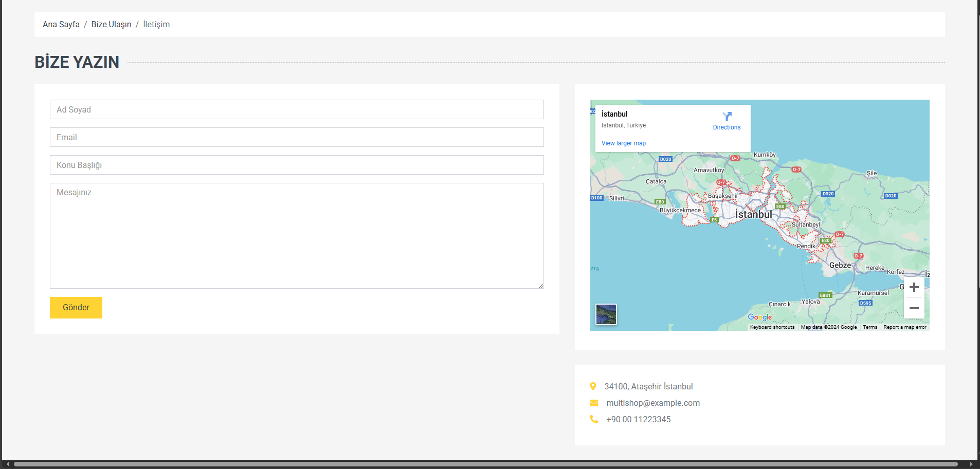Focus the Ad Soyad input field
This screenshot has width=980, height=469.
pyautogui.click(x=297, y=109)
